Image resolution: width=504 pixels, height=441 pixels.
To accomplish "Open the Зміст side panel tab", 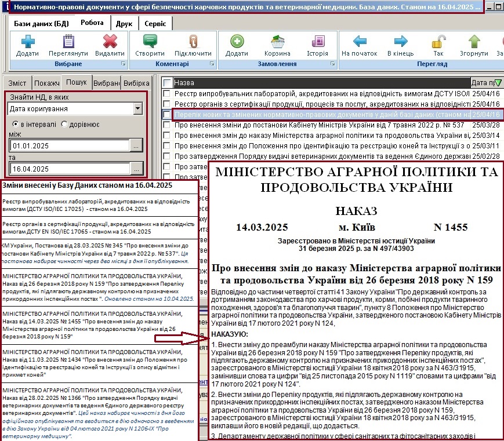I will click(x=17, y=83).
